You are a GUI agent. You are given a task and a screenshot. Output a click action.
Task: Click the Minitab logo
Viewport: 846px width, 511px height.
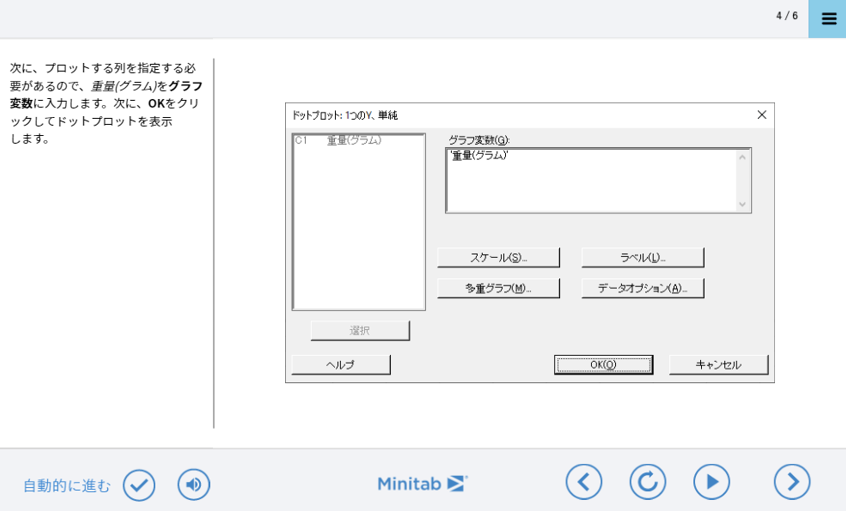tap(422, 484)
